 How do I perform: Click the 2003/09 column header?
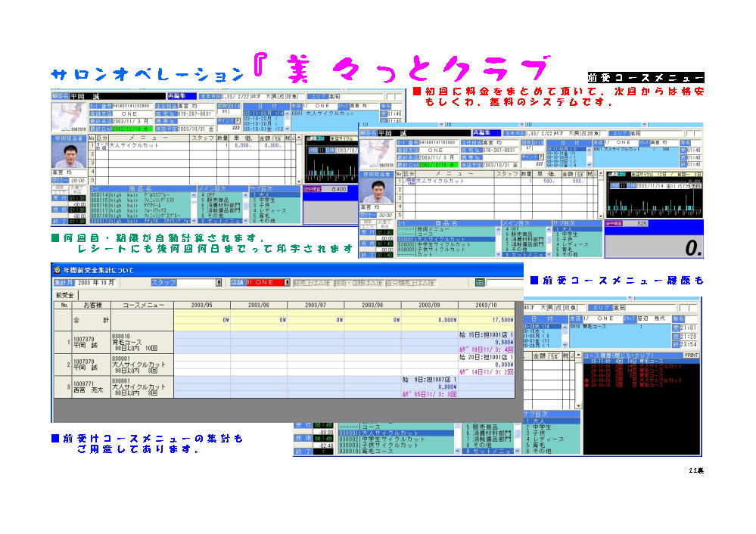click(429, 305)
